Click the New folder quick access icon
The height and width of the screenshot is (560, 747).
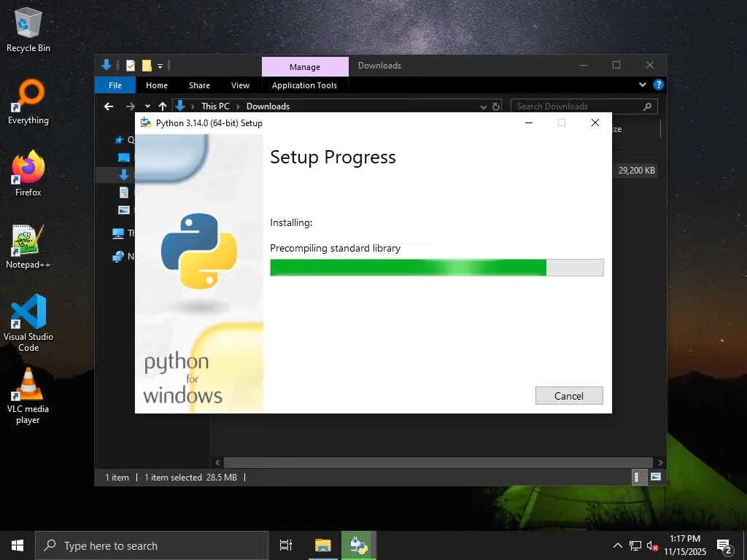147,66
